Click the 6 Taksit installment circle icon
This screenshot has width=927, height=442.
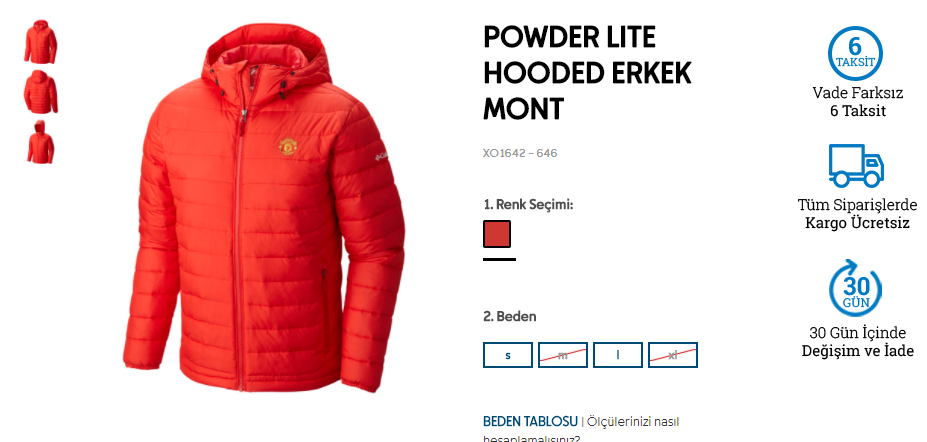855,53
